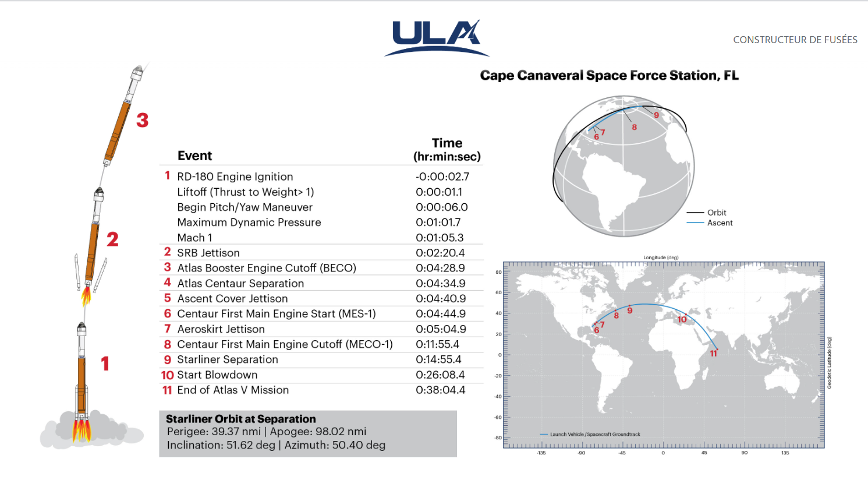Click the 'Geodetic Latitude (deg)' axis label
This screenshot has width=868, height=494.
[x=830, y=363]
